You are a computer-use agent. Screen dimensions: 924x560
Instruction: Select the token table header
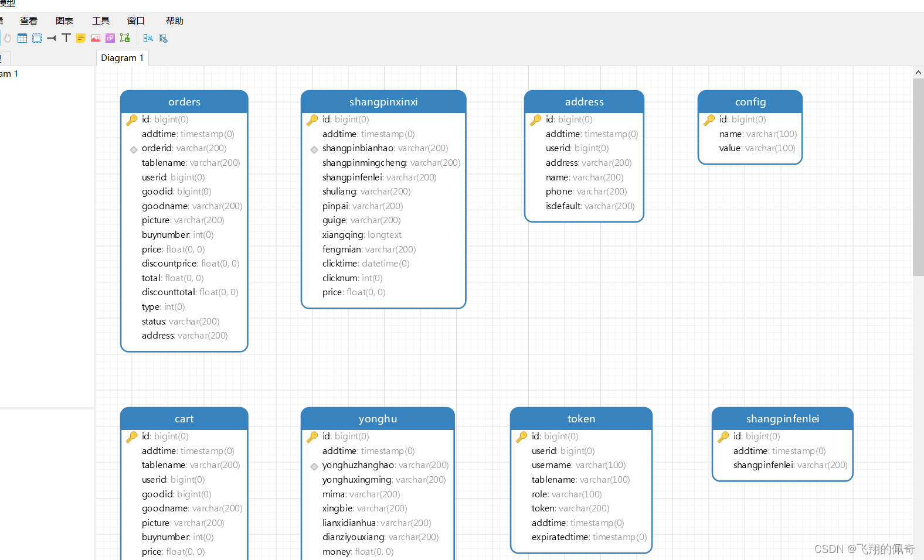581,419
